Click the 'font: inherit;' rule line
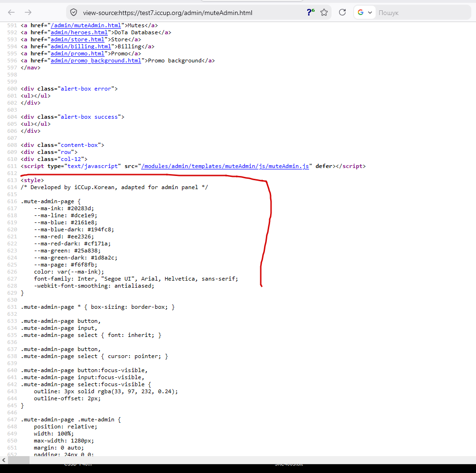476x473 pixels. coord(91,335)
